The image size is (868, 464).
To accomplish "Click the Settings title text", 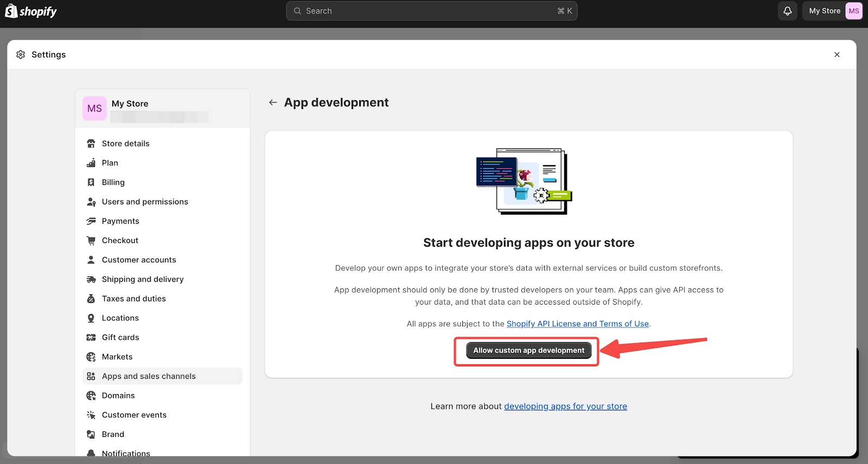I will [48, 55].
